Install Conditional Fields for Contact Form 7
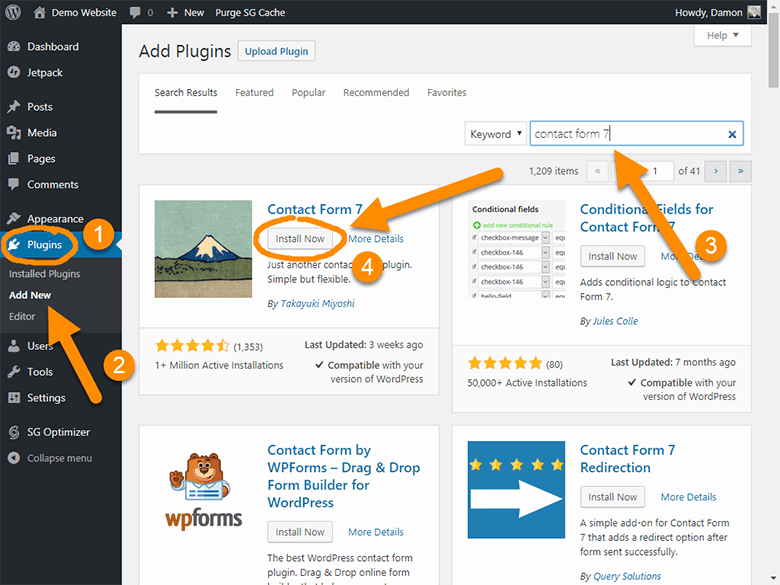Viewport: 780px width, 585px height. coord(612,256)
